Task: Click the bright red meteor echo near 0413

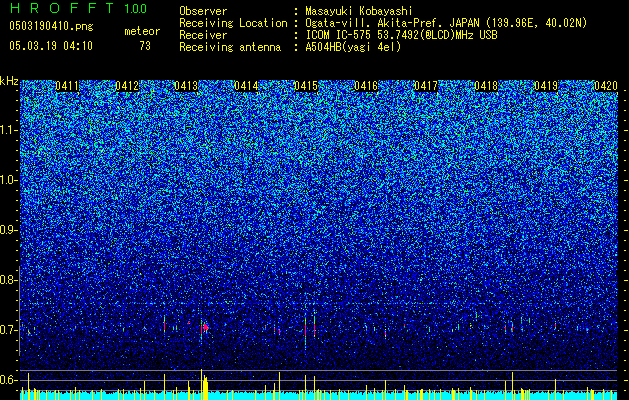Action: 205,328
